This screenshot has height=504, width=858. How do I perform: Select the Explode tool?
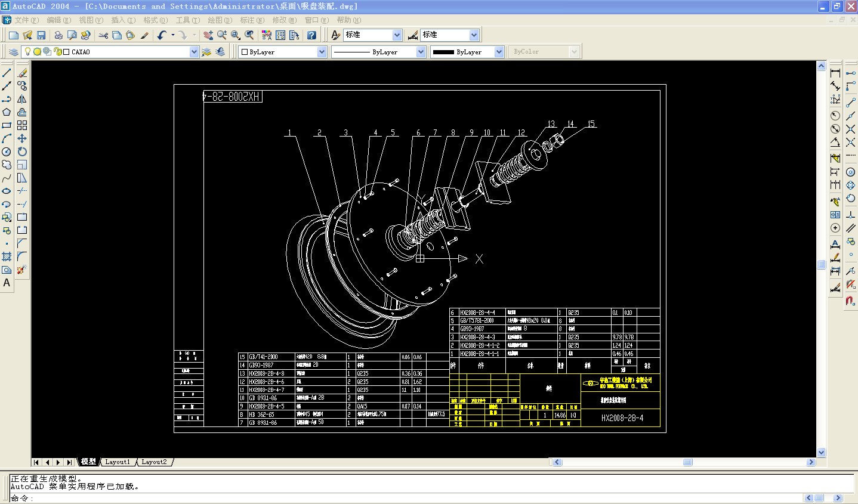point(22,270)
